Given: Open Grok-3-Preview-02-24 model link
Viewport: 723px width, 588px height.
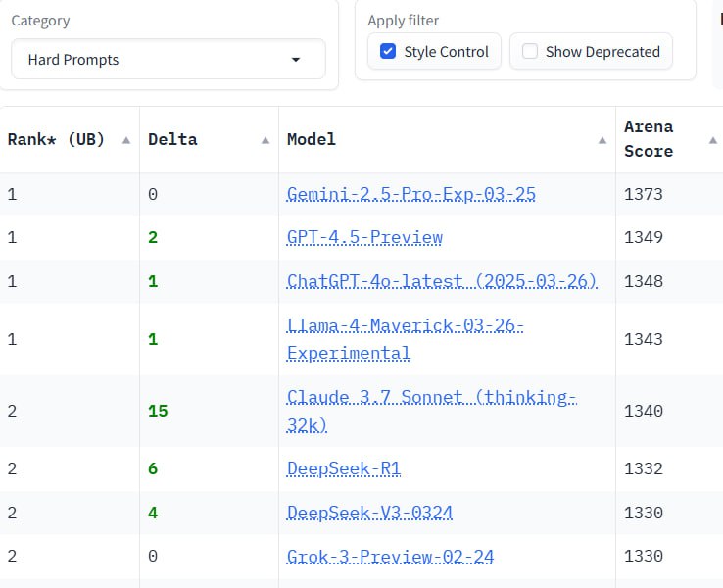Looking at the screenshot, I should (x=390, y=557).
